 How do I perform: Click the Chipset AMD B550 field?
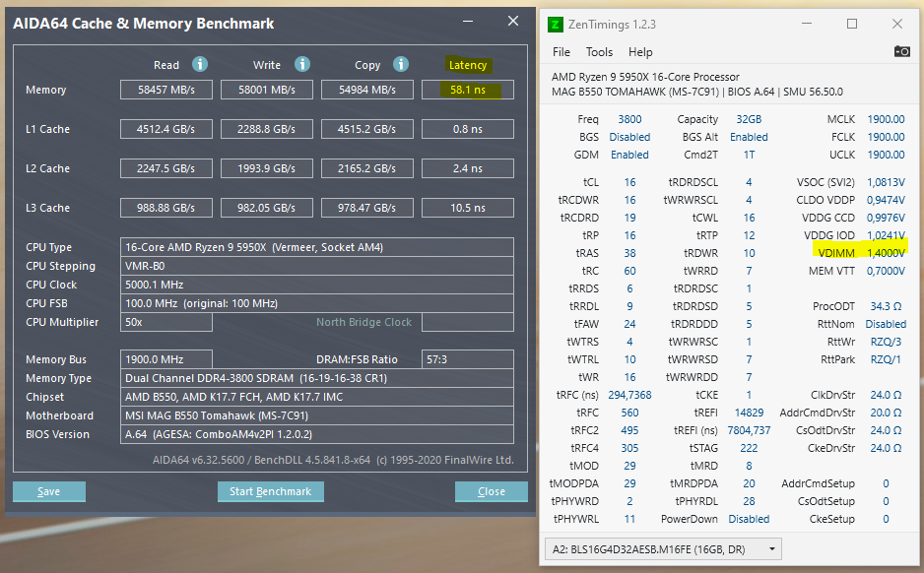[317, 397]
